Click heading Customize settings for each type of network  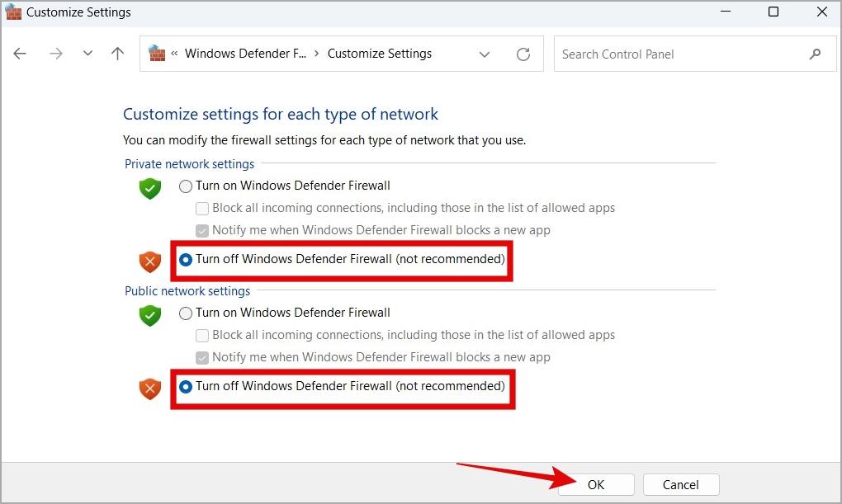pos(281,115)
